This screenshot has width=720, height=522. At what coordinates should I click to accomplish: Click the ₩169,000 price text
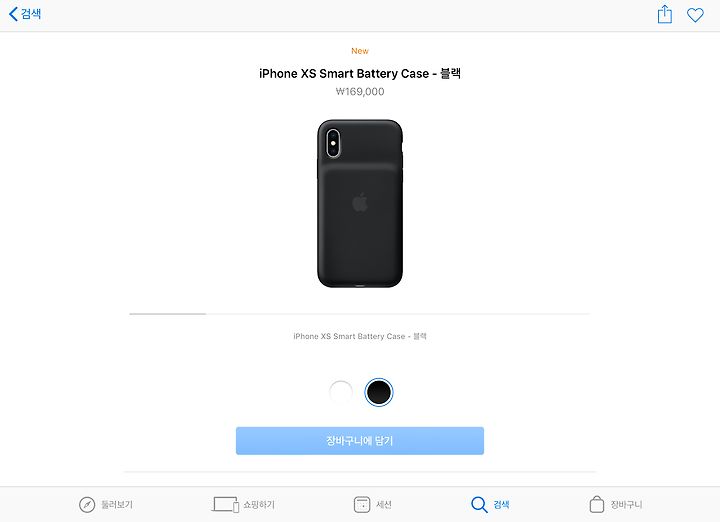(x=360, y=91)
